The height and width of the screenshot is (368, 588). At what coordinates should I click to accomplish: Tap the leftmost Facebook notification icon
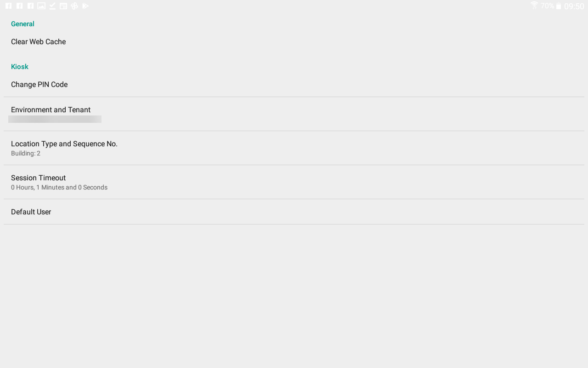click(x=8, y=6)
